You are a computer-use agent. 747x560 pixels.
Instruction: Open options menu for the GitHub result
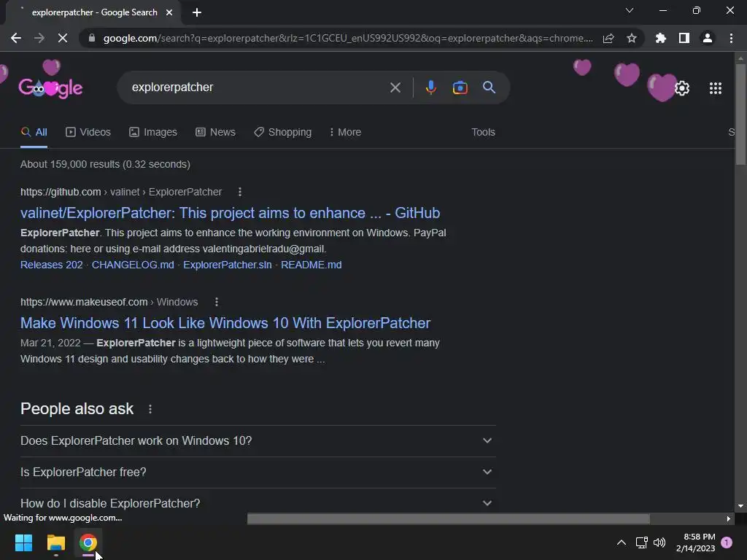(x=239, y=192)
